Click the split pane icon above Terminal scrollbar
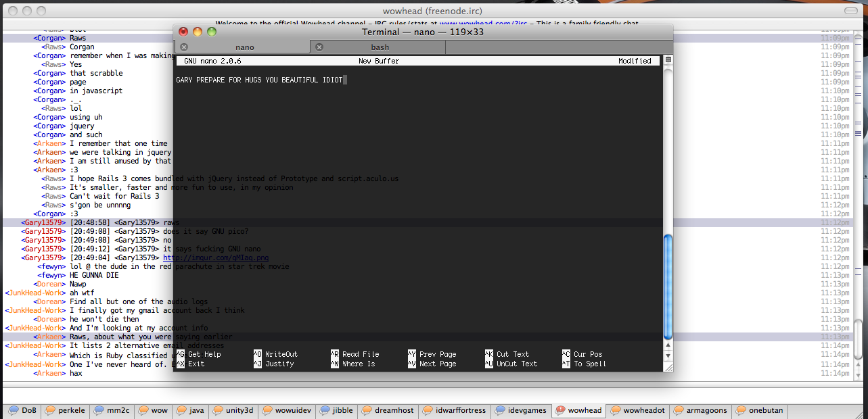The height and width of the screenshot is (419, 868). [x=668, y=60]
